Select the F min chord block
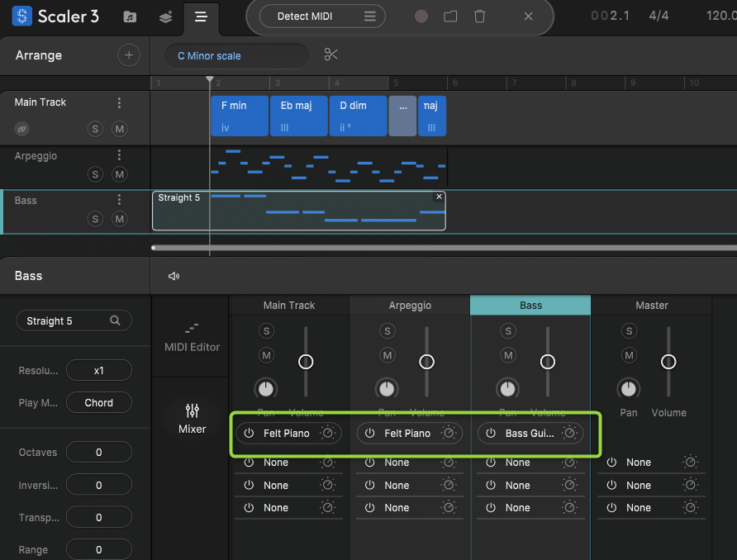This screenshot has height=560, width=737. tap(239, 116)
